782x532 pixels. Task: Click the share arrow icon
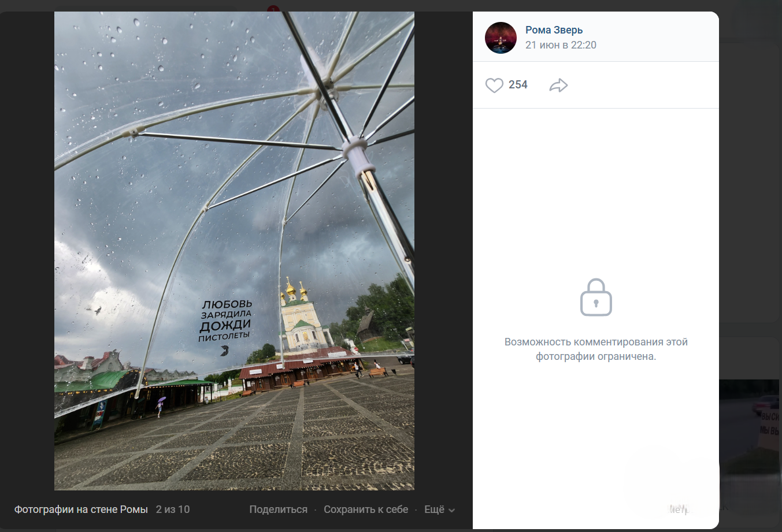coord(558,85)
